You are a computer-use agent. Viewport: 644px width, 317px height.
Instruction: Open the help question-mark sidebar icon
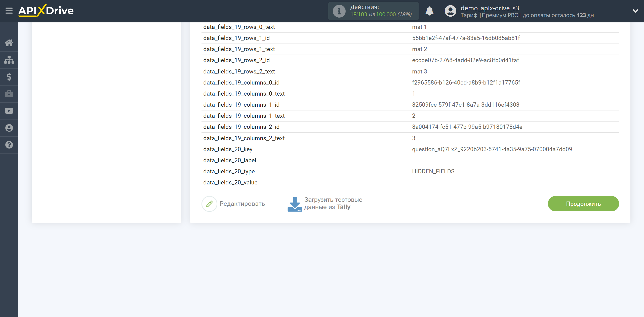9,145
